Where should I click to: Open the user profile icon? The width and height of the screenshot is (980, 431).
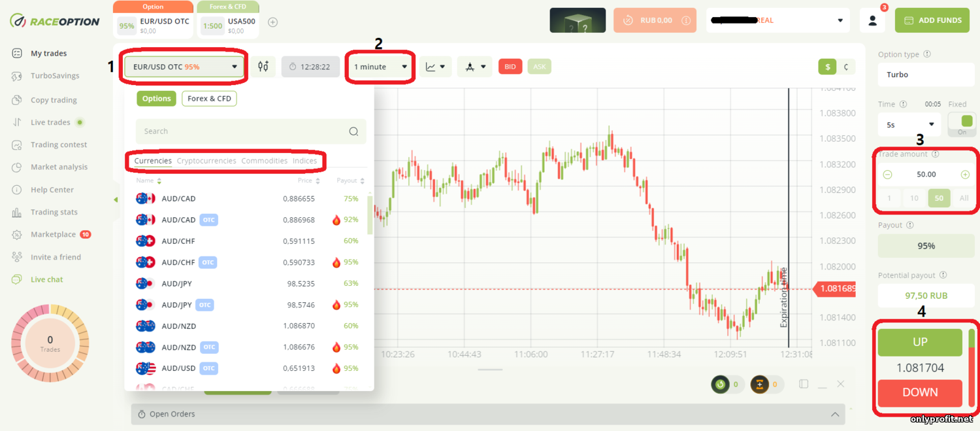pyautogui.click(x=872, y=20)
